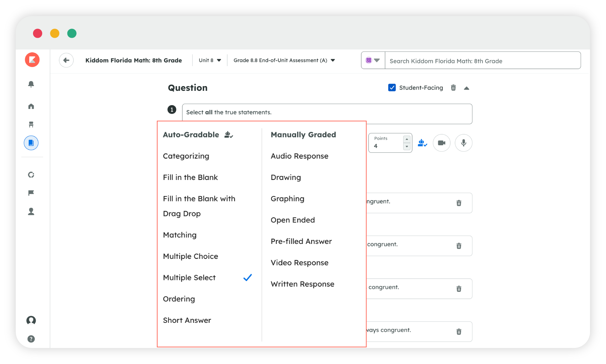
Task: Click the back arrow button
Action: (x=66, y=60)
